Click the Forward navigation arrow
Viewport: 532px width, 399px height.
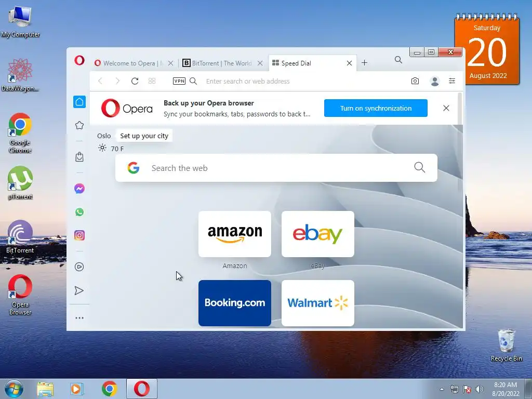(117, 81)
